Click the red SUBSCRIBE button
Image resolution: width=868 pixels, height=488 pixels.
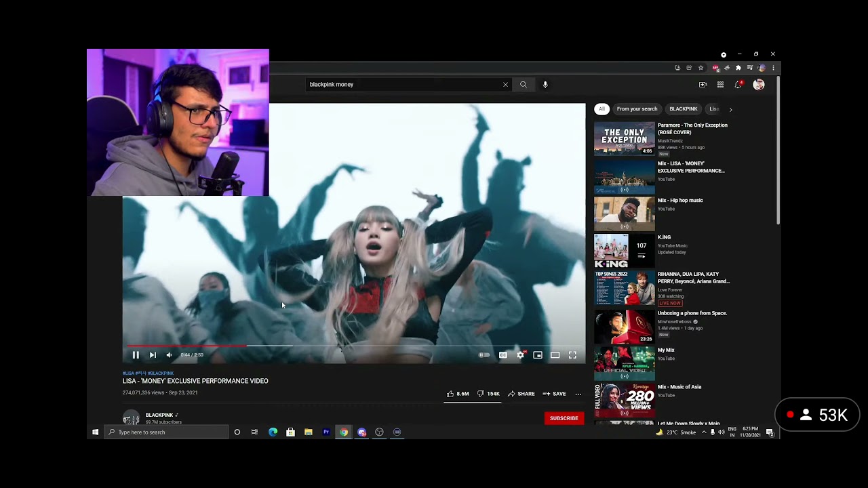564,418
